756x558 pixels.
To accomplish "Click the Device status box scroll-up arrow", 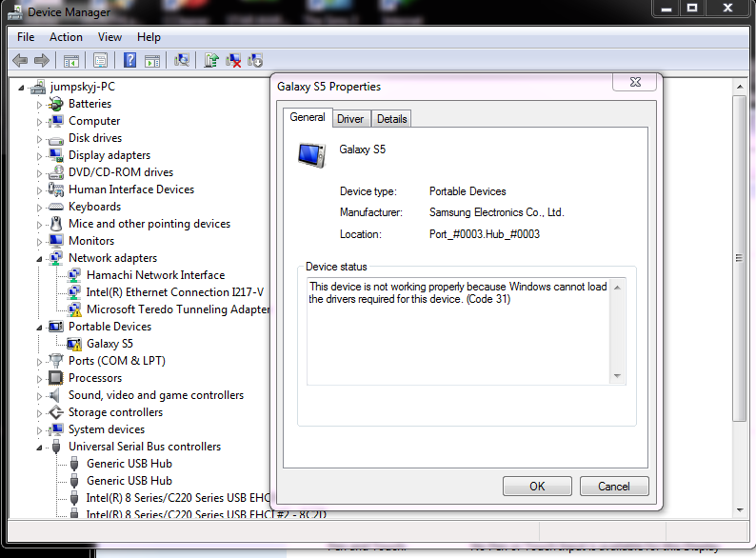I will click(x=617, y=288).
